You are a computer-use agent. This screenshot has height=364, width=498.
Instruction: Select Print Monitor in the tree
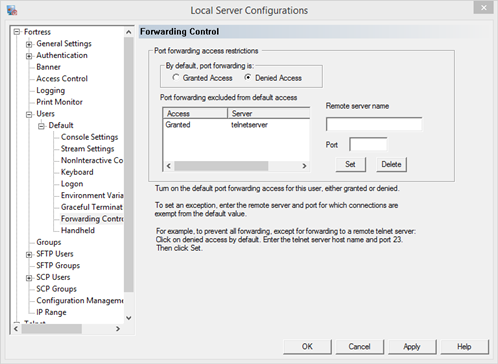[x=59, y=102]
